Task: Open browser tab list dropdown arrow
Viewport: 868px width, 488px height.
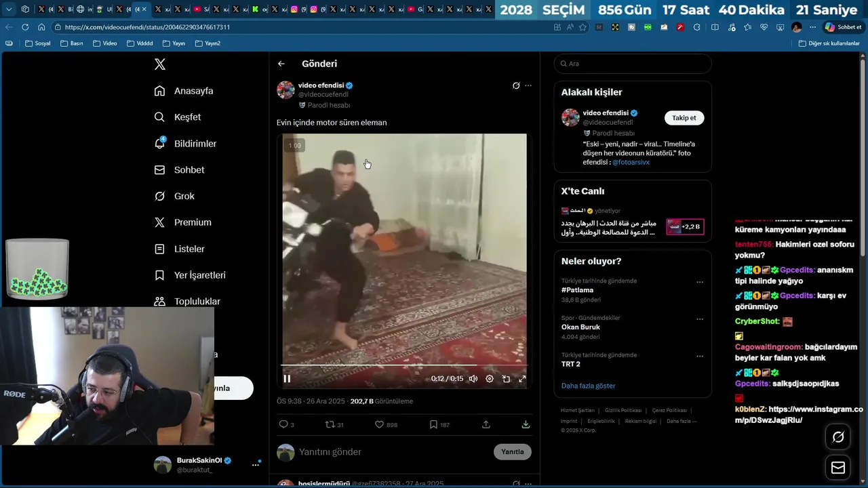Action: tap(9, 9)
